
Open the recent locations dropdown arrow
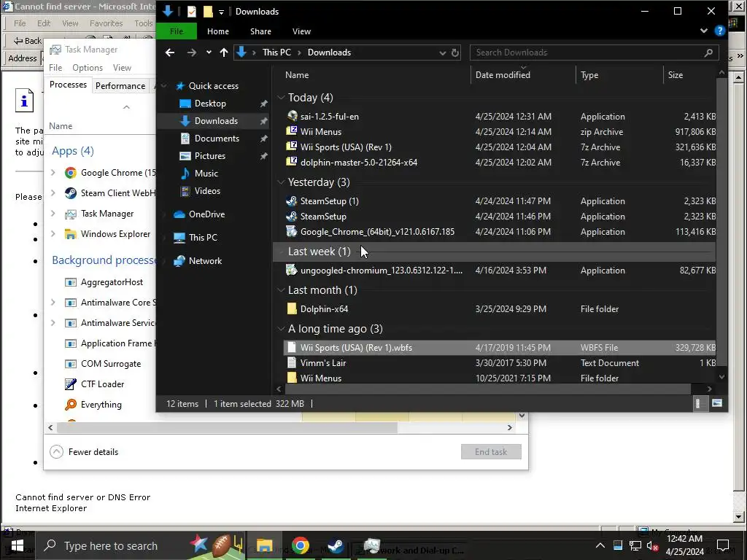(x=209, y=52)
